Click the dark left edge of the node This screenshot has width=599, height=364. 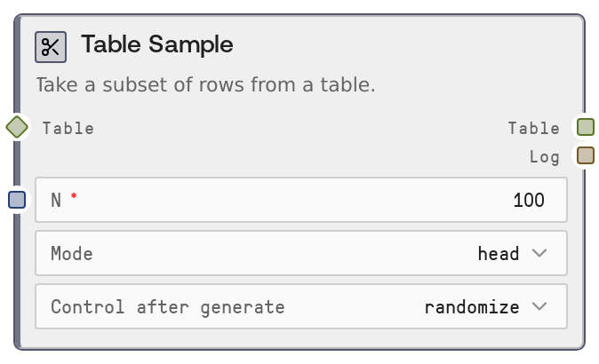coord(17,266)
